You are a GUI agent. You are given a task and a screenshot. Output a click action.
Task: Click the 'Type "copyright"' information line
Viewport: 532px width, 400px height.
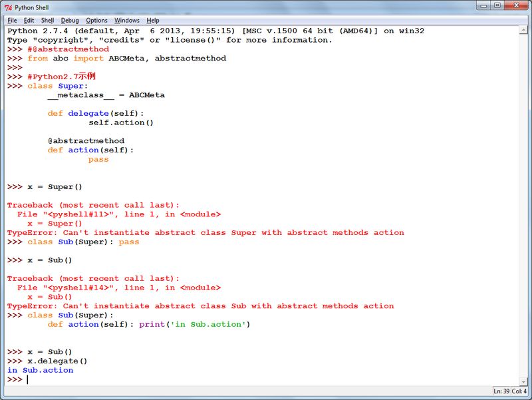(170, 40)
